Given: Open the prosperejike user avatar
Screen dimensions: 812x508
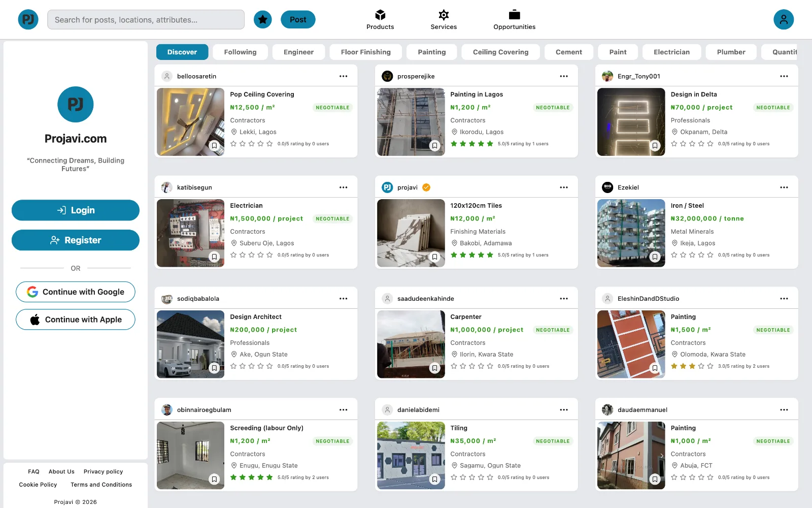Looking at the screenshot, I should pos(387,76).
